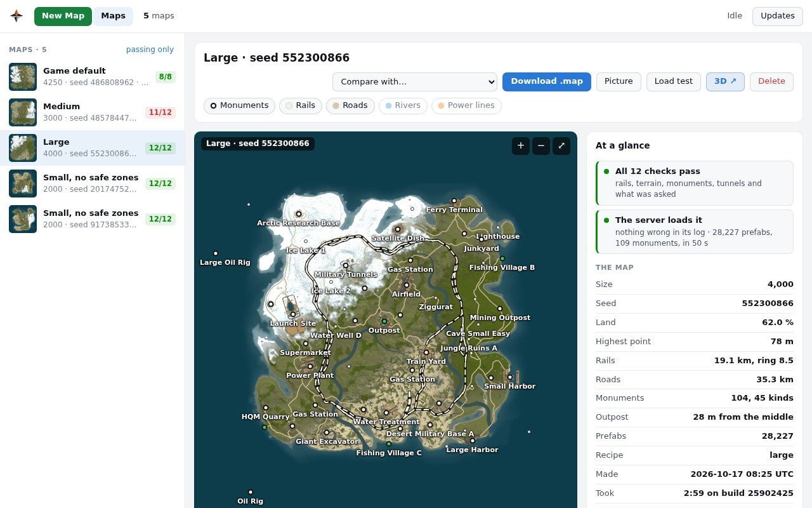Select the Ferry Terminal marker on map

(454, 201)
